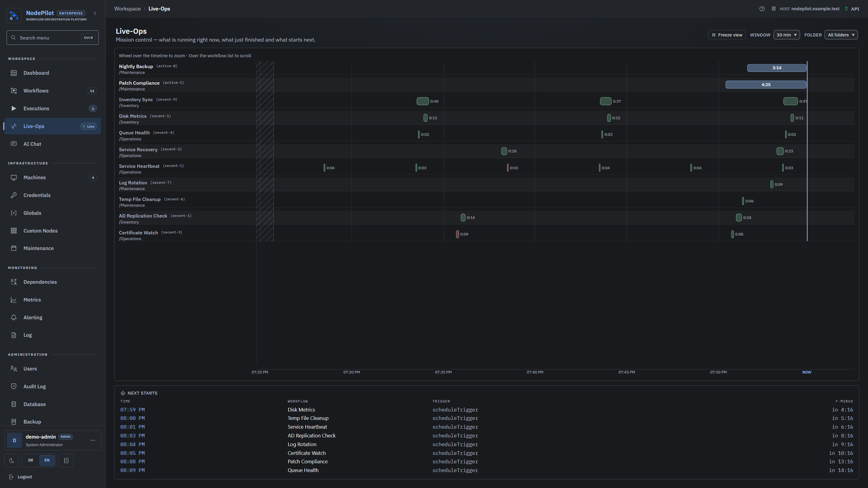Image resolution: width=868 pixels, height=488 pixels.
Task: Click the Service Recovery 0:18 execution marker
Action: pyautogui.click(x=504, y=151)
